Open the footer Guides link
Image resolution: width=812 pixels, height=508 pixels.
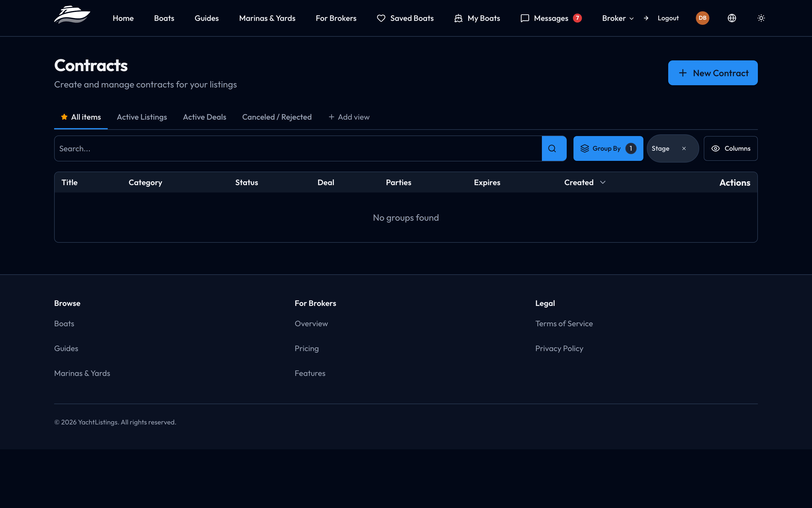click(x=66, y=349)
